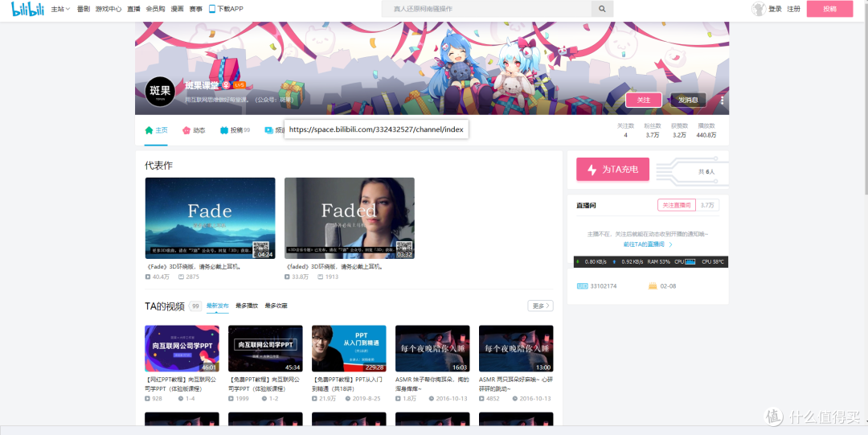This screenshot has width=868, height=435.
Task: Sort videos by 最多播放
Action: 247,306
